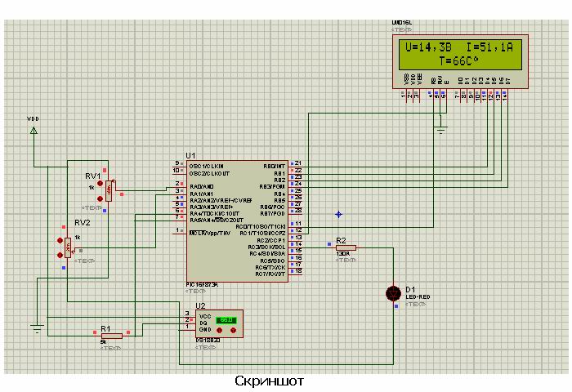Select the RV1 potentiometer body
Screen dimensions: 572x392
(109, 191)
